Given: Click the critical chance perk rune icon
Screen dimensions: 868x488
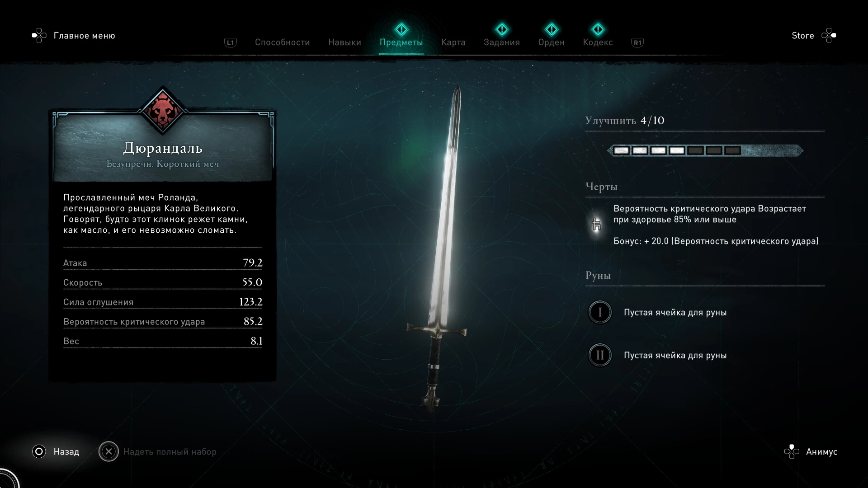Looking at the screenshot, I should (596, 224).
